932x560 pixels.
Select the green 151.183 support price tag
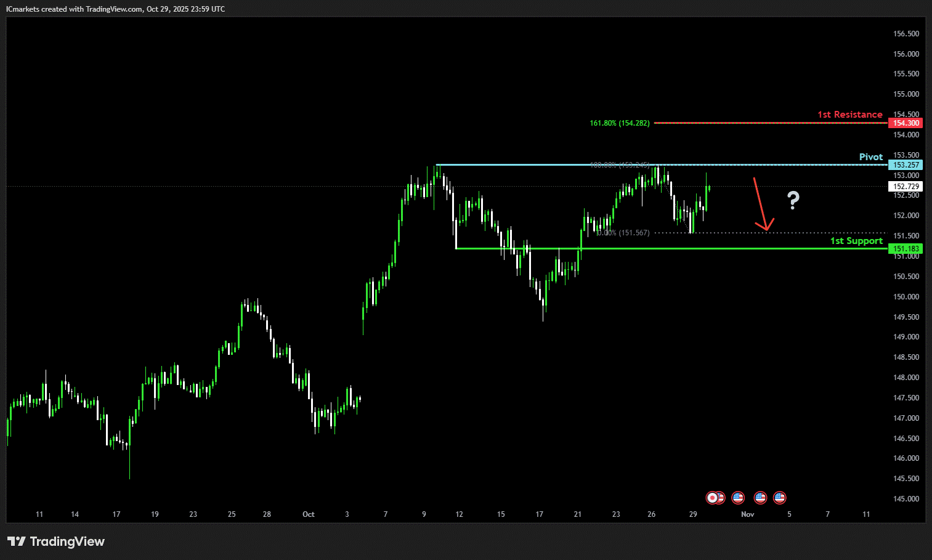(906, 249)
